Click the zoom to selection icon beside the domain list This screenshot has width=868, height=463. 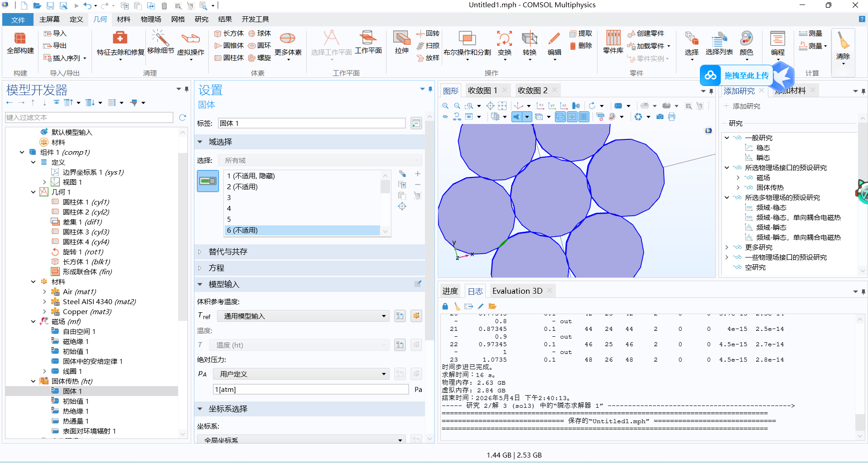pos(402,206)
